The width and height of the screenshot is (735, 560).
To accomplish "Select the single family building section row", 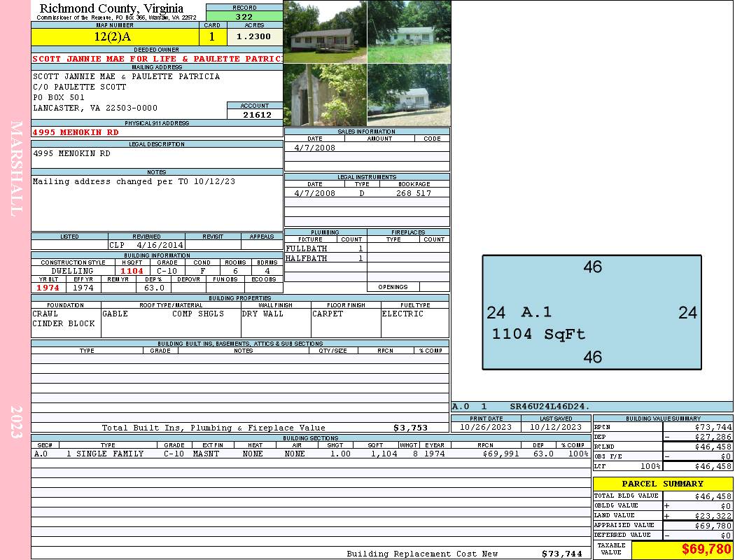I will pos(310,454).
